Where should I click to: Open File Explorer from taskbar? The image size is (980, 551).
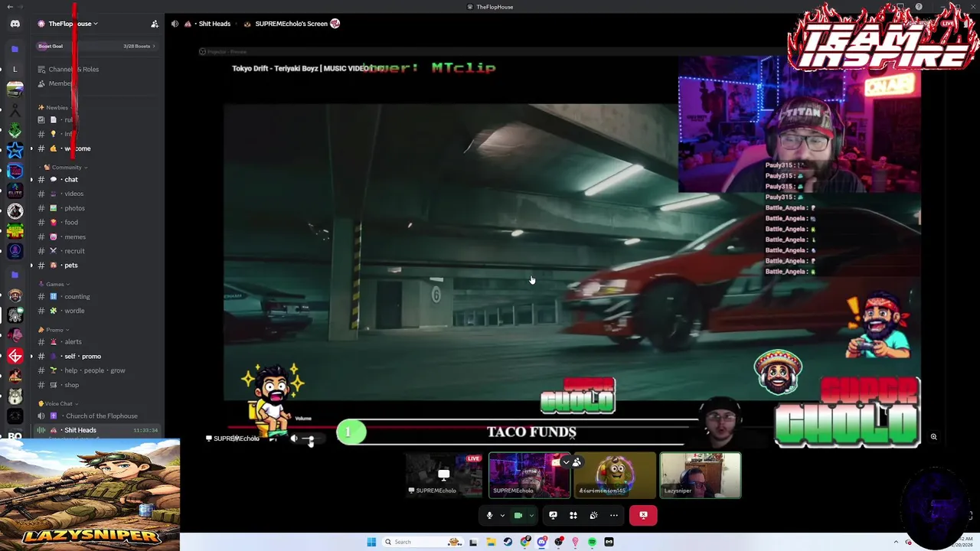tap(491, 542)
